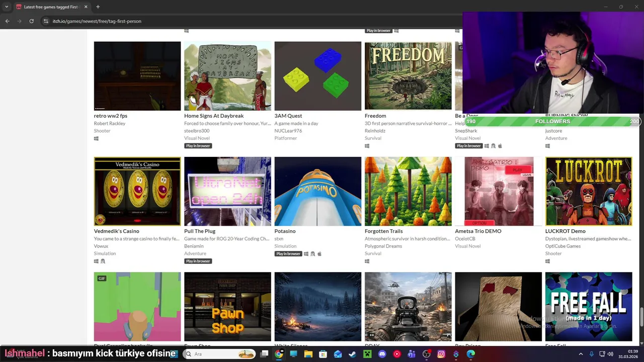Open YouTube Music from the taskbar

click(397, 354)
